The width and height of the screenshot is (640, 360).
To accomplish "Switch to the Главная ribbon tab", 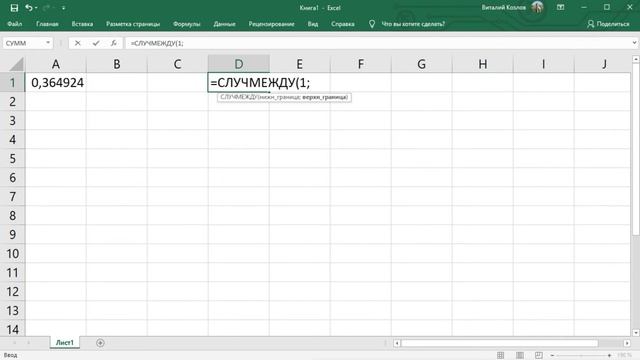I will pyautogui.click(x=47, y=24).
